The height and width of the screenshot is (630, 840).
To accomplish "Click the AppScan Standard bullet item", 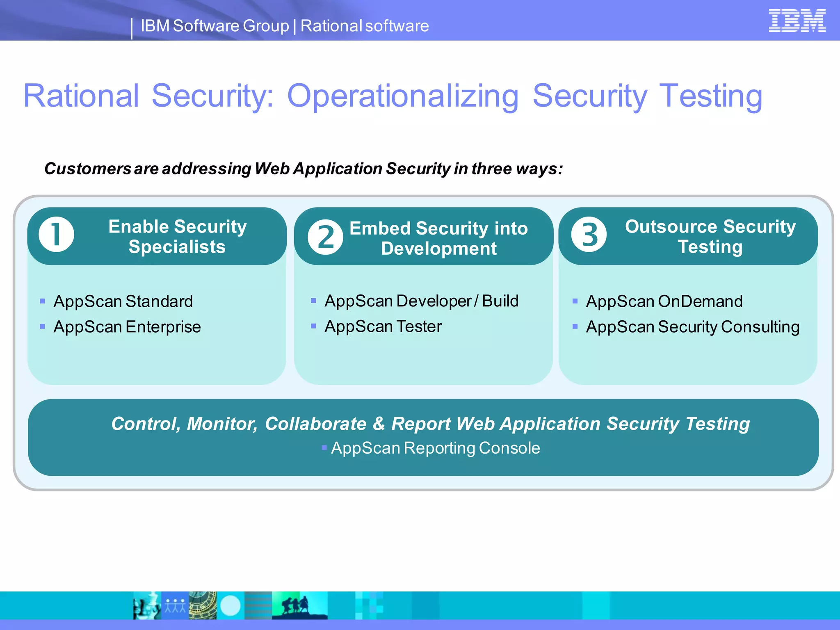I will (123, 301).
